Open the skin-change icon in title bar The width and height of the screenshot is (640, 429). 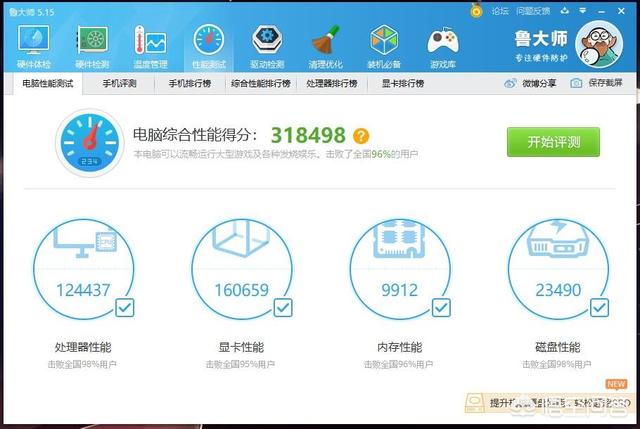tap(565, 11)
